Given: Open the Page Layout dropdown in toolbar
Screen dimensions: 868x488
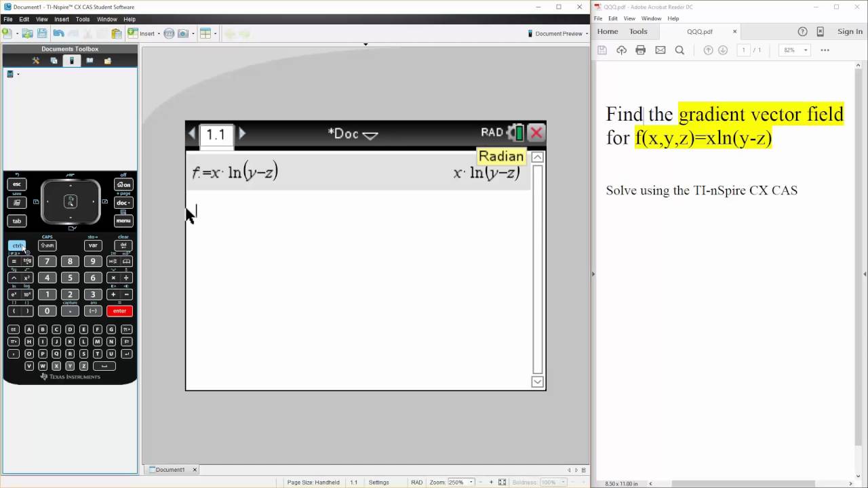Looking at the screenshot, I should pos(208,33).
